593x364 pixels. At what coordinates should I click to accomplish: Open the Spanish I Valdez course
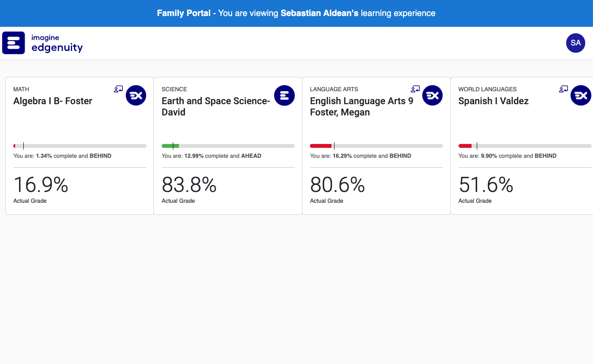click(493, 101)
